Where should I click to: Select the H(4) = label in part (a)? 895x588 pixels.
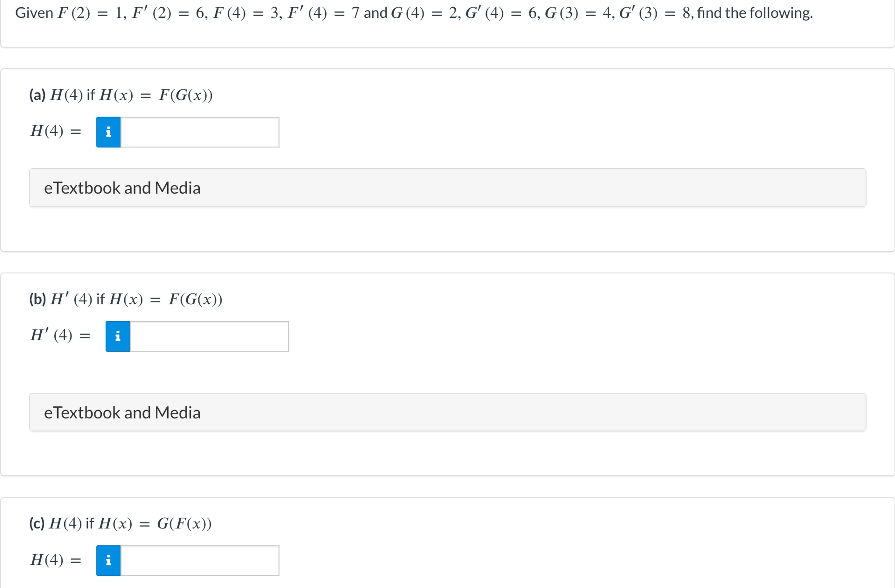pos(56,132)
